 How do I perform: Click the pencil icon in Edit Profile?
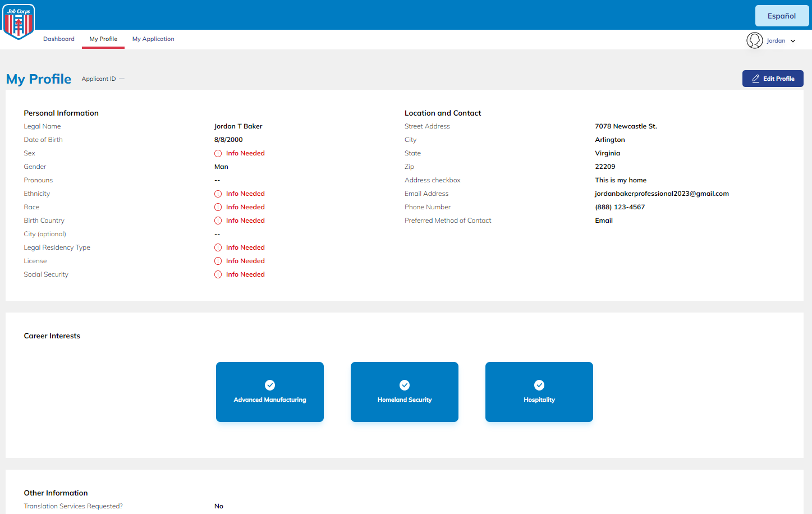[x=756, y=79]
